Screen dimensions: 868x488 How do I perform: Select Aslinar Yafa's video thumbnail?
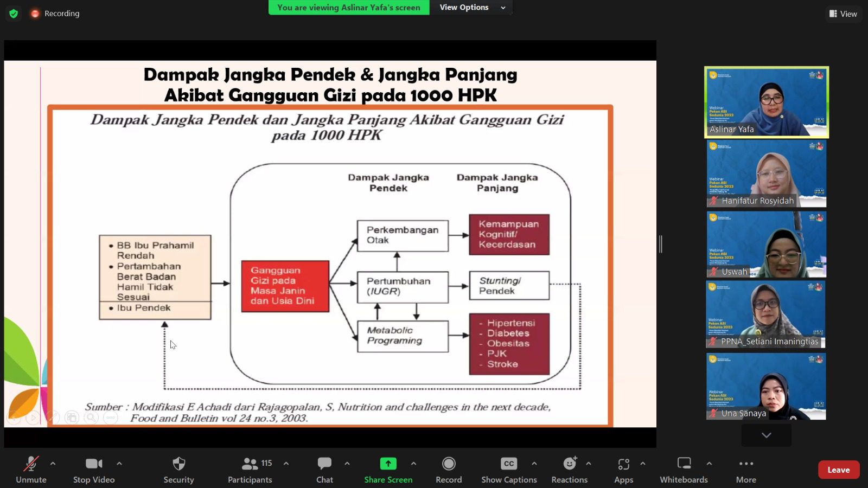[767, 102]
